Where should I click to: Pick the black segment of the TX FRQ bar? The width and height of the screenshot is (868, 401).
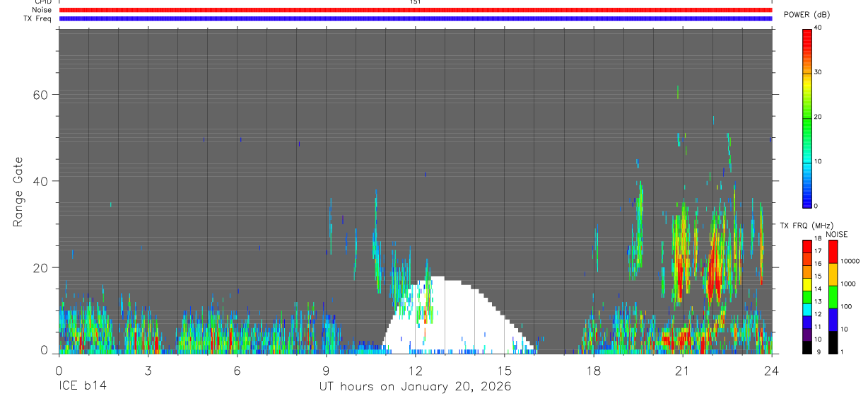(x=807, y=347)
